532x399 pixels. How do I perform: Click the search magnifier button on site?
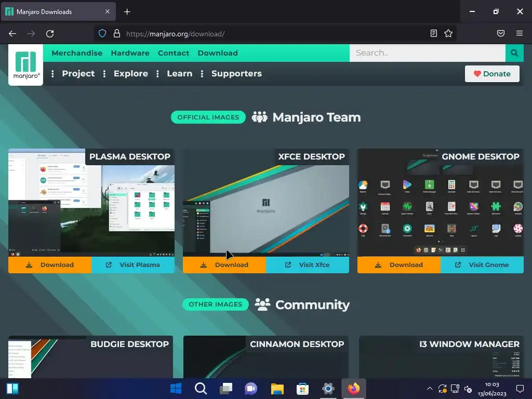(514, 53)
